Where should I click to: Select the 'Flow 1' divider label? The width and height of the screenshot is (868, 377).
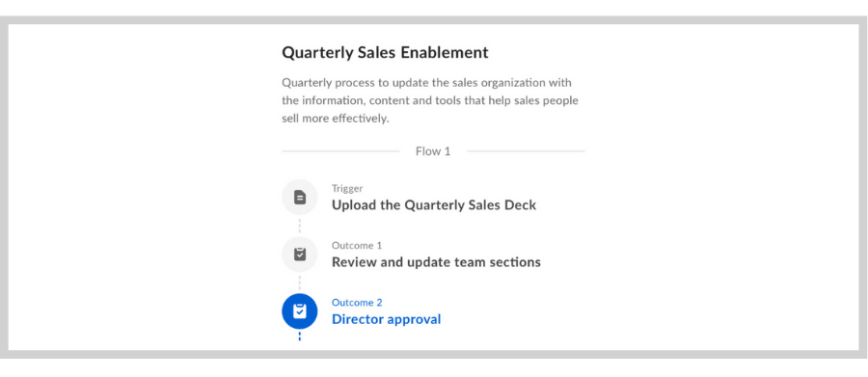click(x=433, y=151)
